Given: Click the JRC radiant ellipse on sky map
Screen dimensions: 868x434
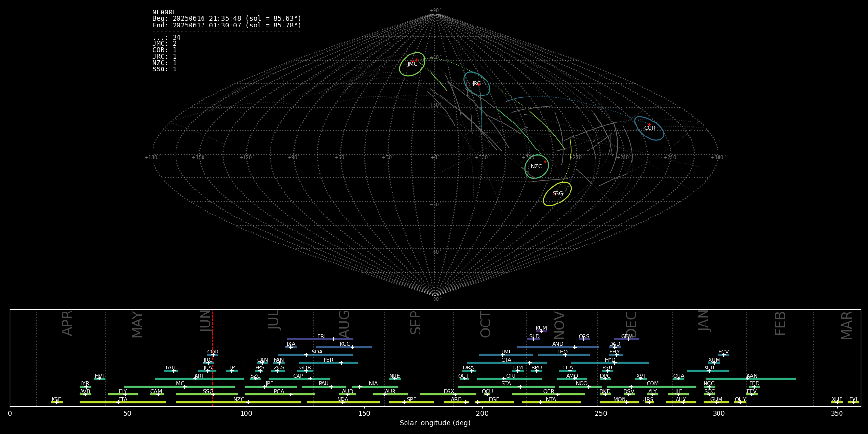Looking at the screenshot, I should coord(477,83).
